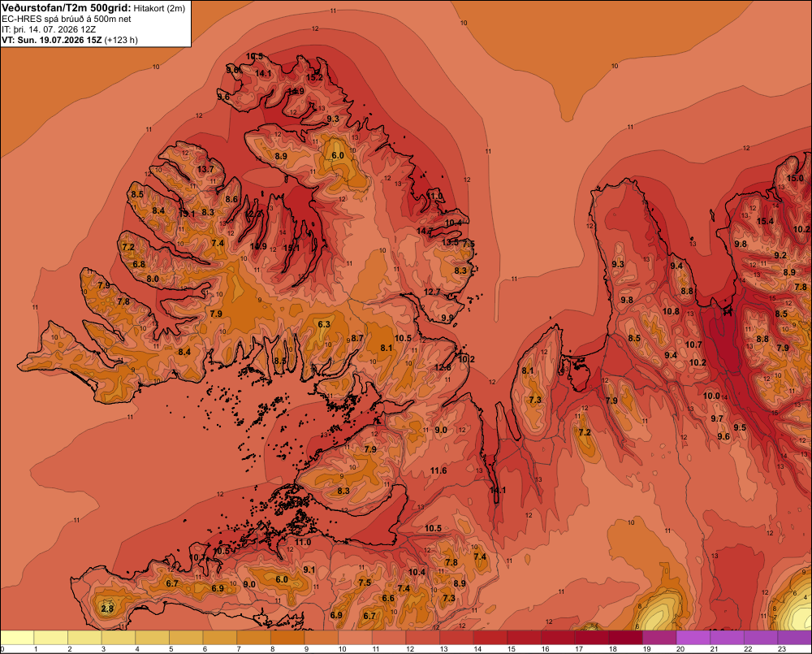Click the map title Veðurstofan/T2m 500grid
This screenshot has height=654, width=812.
[66, 7]
